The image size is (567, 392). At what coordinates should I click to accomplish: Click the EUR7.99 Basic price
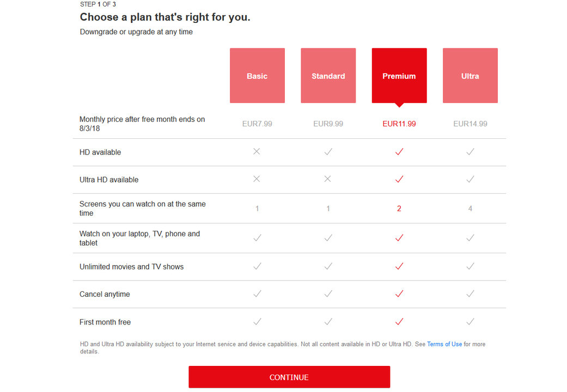257,124
